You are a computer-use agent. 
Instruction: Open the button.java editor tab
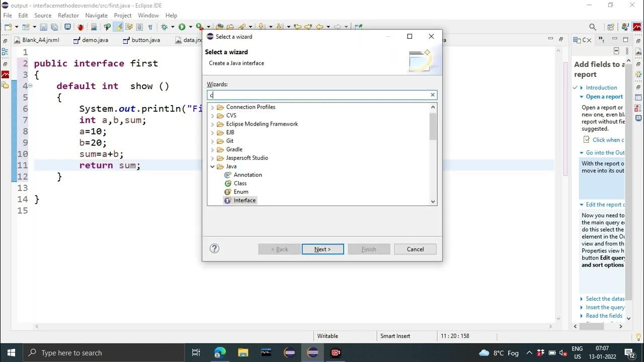point(142,40)
